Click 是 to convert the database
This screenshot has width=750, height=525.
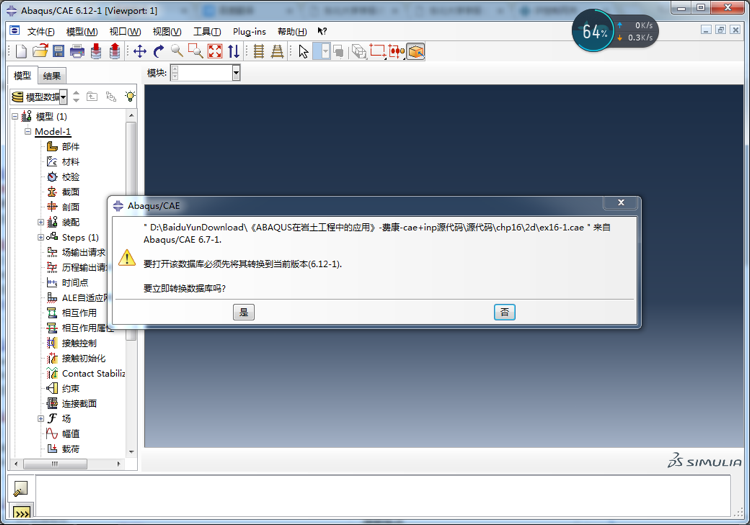[x=243, y=312]
